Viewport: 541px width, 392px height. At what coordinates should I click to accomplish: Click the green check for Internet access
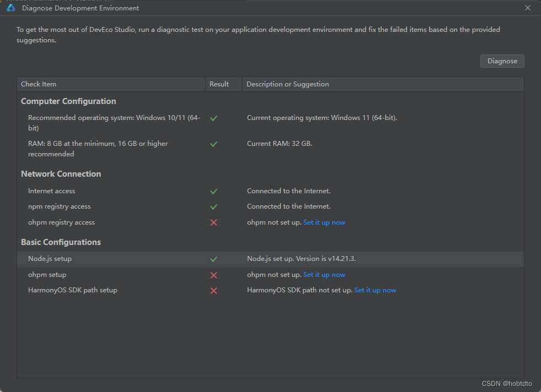(x=214, y=192)
